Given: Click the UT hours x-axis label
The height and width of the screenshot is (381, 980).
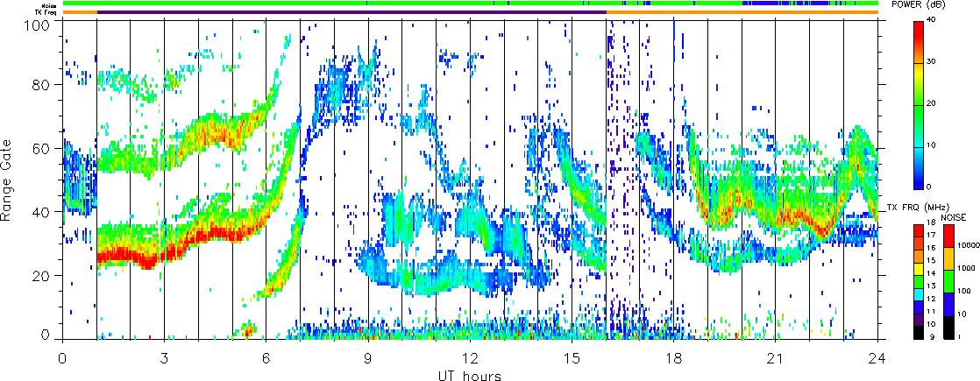Looking at the screenshot, I should (x=470, y=375).
